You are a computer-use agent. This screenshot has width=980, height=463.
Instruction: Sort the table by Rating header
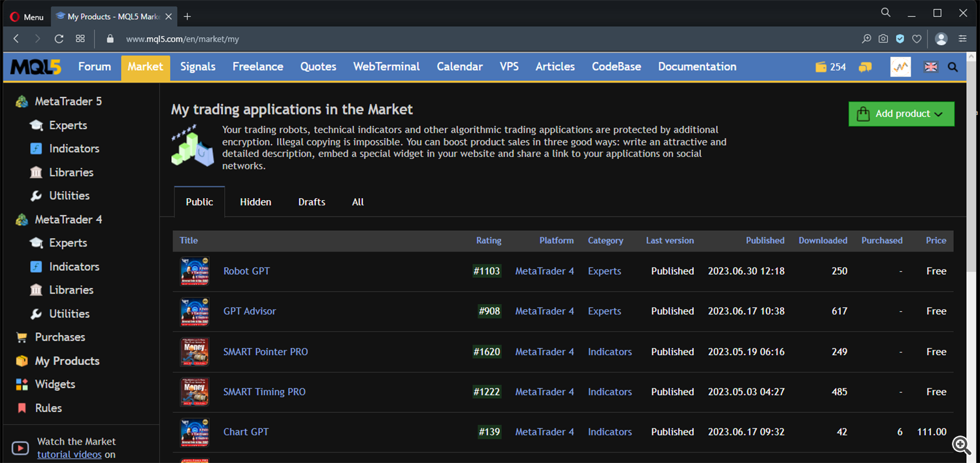tap(489, 241)
